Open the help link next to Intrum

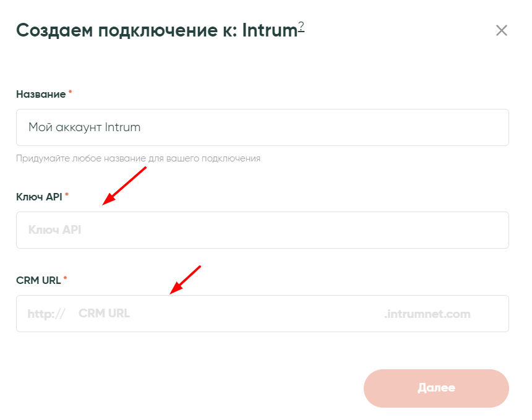click(x=301, y=27)
